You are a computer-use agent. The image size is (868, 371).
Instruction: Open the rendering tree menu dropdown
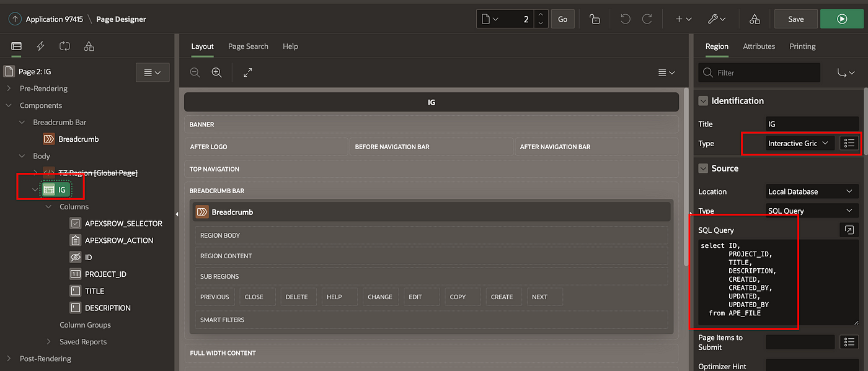[x=153, y=72]
